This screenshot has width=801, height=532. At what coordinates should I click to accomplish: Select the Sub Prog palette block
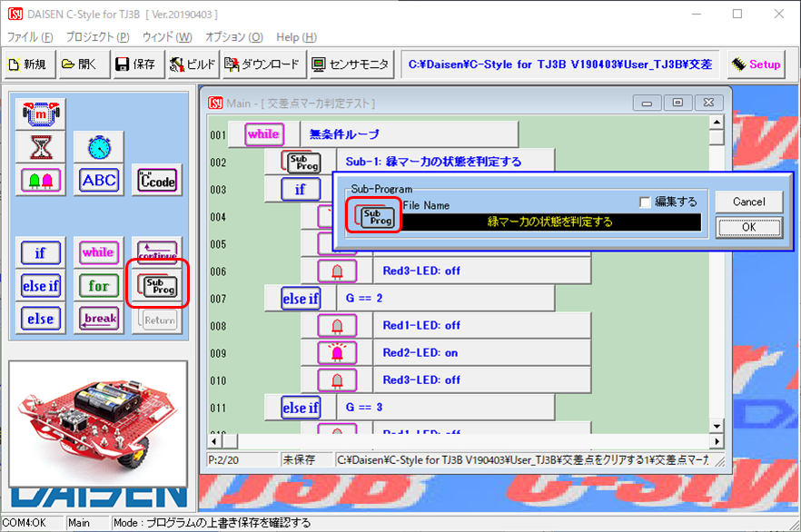[157, 286]
